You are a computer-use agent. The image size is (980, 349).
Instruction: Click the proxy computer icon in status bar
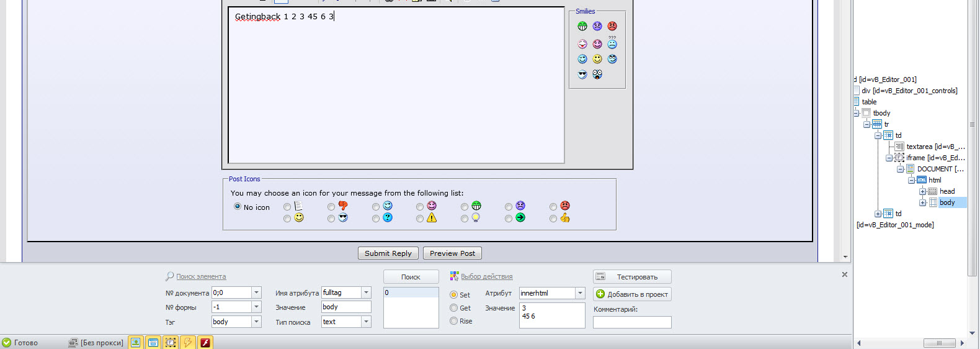73,342
